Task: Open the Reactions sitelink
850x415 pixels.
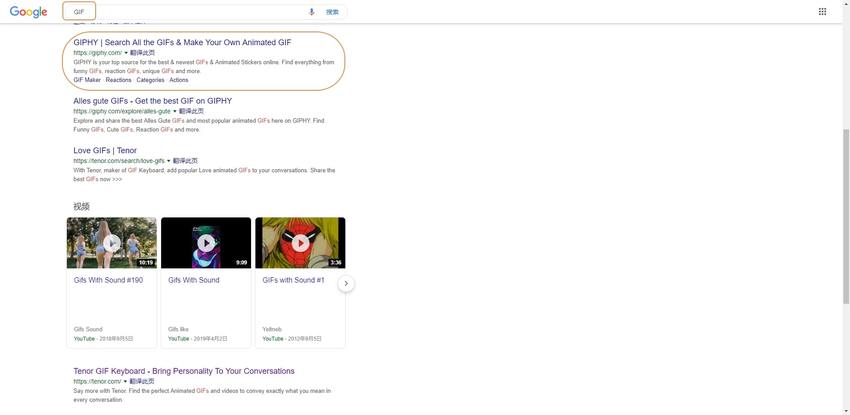Action: [118, 80]
